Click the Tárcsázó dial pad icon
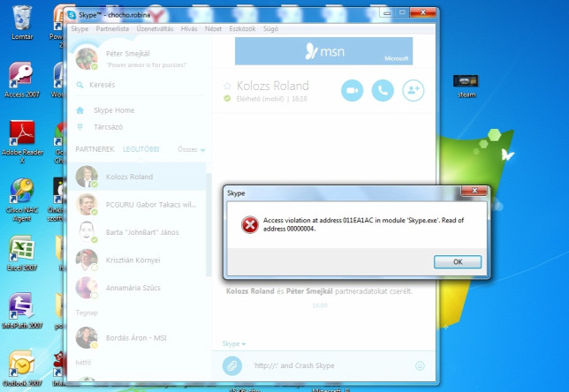 [x=80, y=126]
